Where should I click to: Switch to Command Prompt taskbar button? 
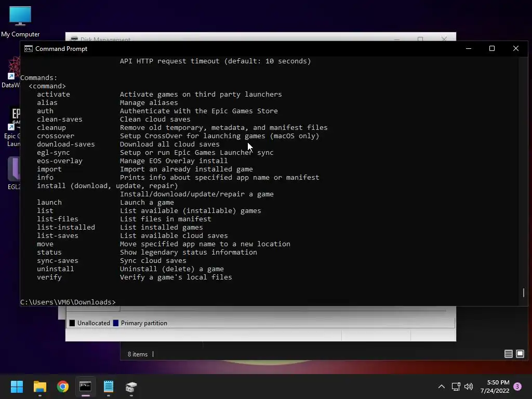(86, 387)
